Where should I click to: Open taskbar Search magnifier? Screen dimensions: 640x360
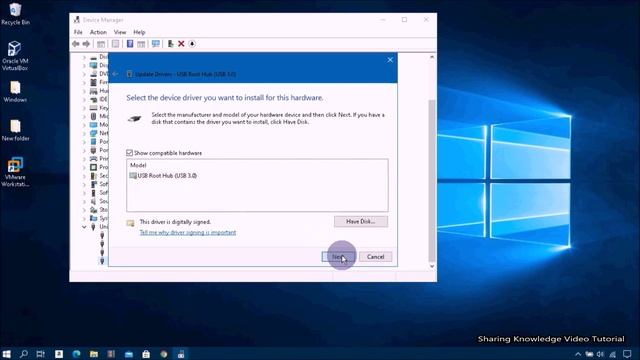[x=24, y=353]
